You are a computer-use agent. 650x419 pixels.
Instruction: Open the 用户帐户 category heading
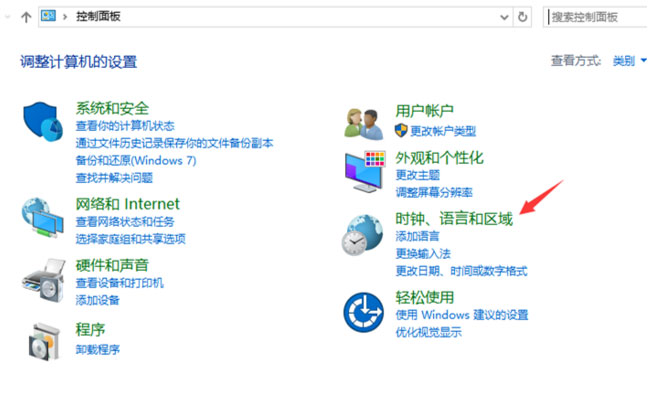(424, 111)
